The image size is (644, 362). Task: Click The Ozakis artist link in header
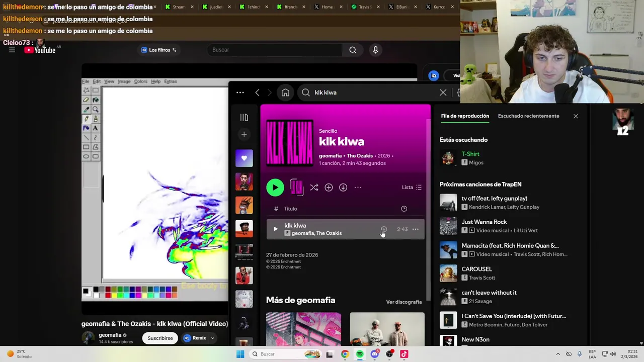click(360, 156)
